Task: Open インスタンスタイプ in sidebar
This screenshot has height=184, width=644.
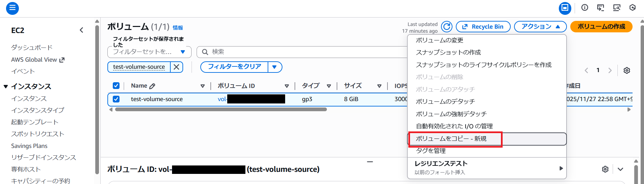Action: tap(38, 110)
